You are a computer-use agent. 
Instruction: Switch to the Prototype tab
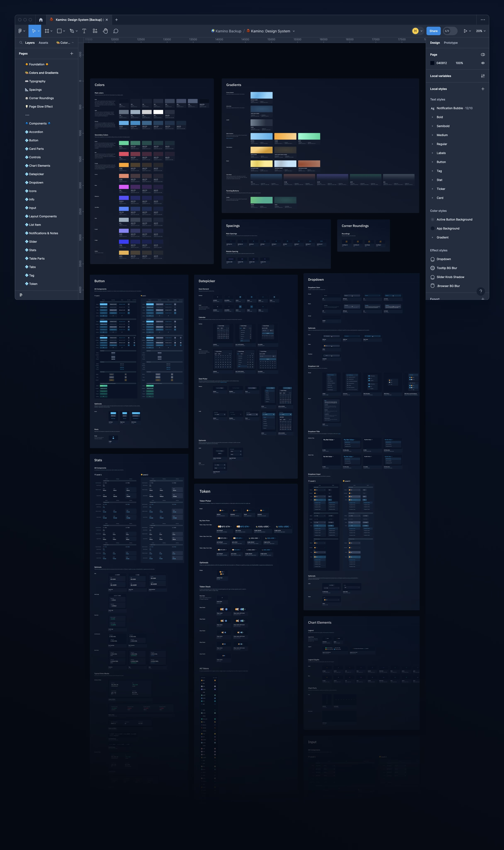pos(451,43)
